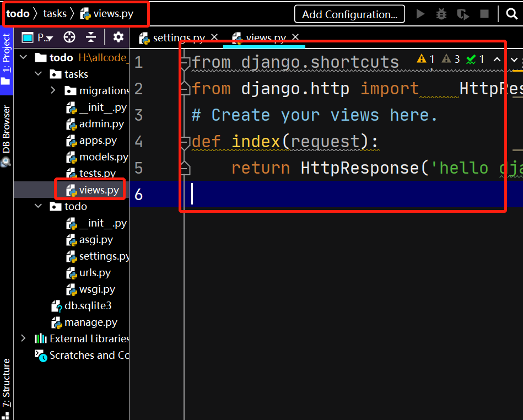Open Search Everywhere magnifier icon
This screenshot has width=523, height=420.
click(x=511, y=14)
